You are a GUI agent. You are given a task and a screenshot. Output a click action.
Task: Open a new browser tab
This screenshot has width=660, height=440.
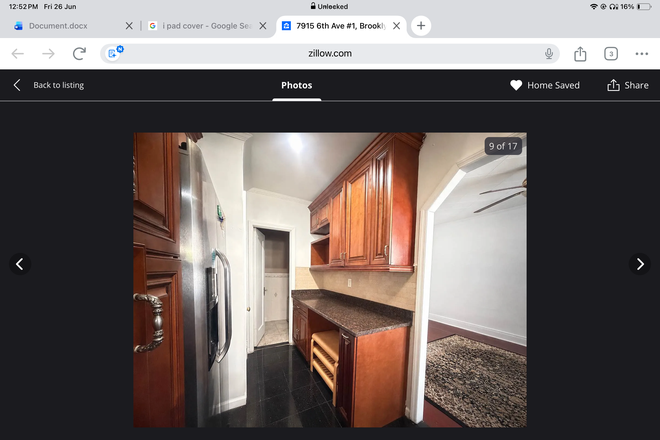421,26
